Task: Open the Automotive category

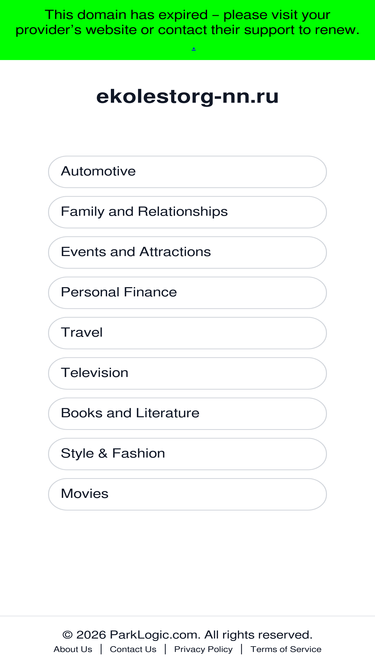Action: coord(188,172)
